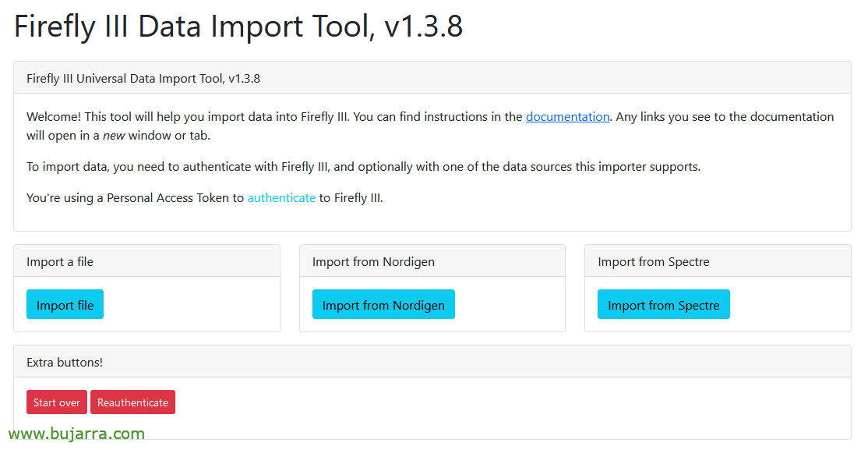The width and height of the screenshot is (868, 450).
Task: Click the 'Import a file' card header
Action: (x=146, y=261)
